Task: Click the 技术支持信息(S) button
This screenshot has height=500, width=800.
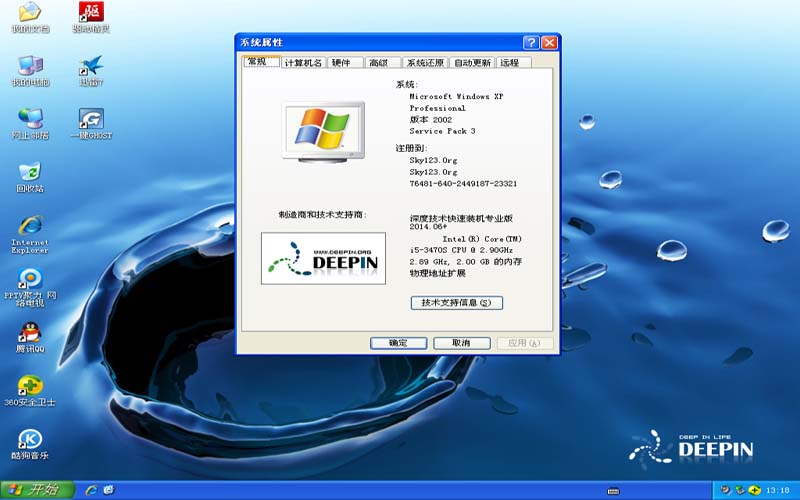Action: pos(457,303)
